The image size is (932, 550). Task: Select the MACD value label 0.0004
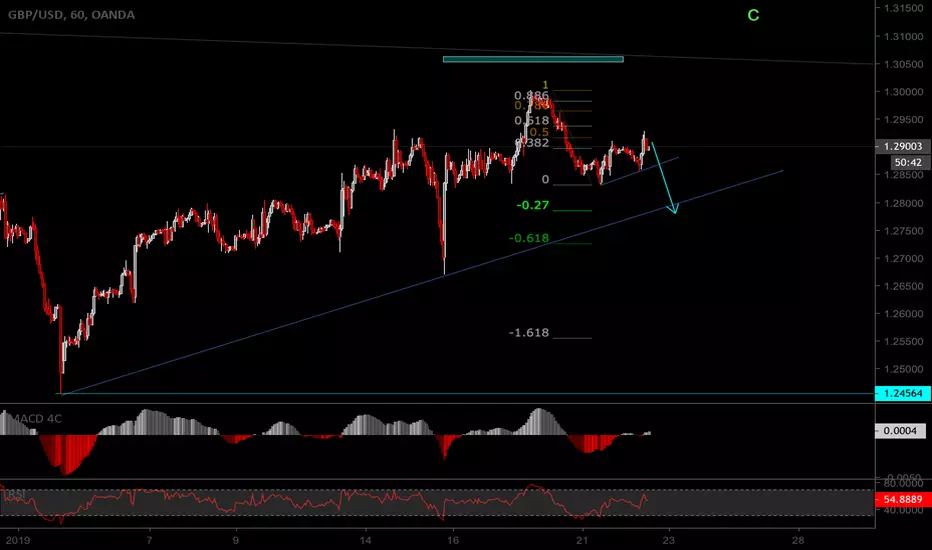(900, 430)
